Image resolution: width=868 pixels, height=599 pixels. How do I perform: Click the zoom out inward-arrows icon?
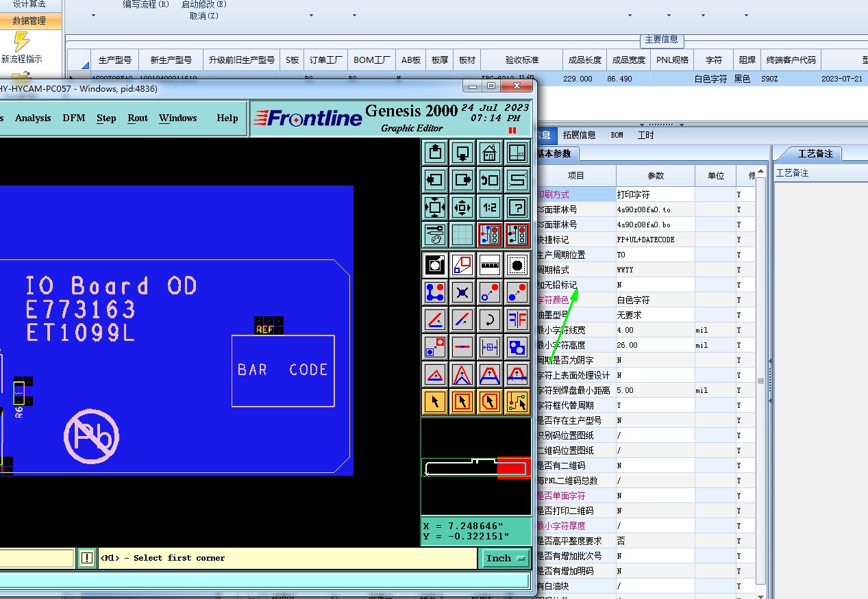tap(462, 207)
